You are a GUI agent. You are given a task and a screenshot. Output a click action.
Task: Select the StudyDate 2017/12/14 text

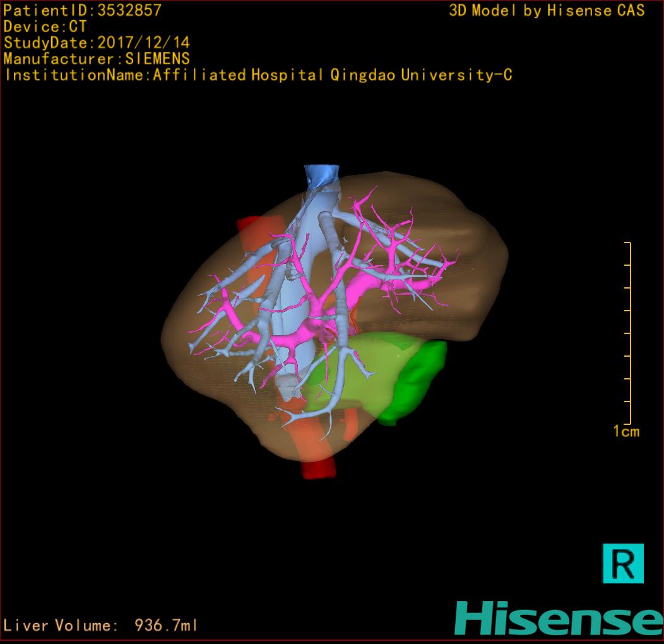pos(97,43)
